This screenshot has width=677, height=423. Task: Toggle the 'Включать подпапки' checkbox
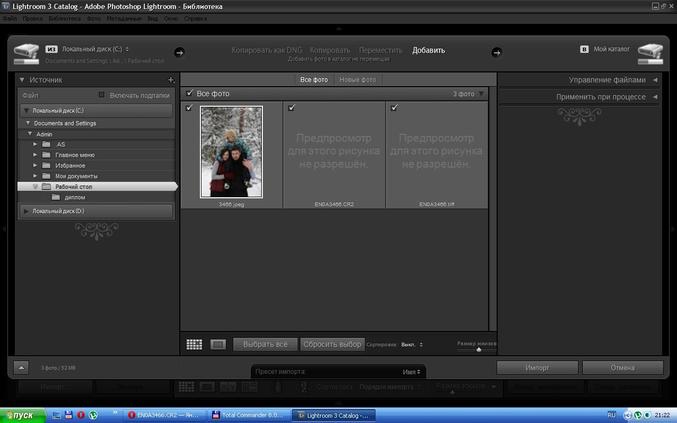[x=101, y=95]
